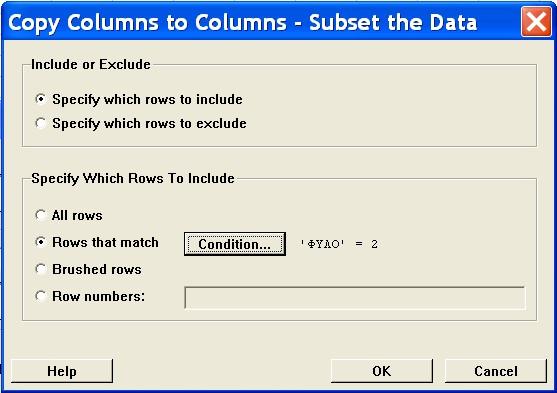Click the 'Brushed rows' label text
The image size is (557, 393).
[x=97, y=269]
